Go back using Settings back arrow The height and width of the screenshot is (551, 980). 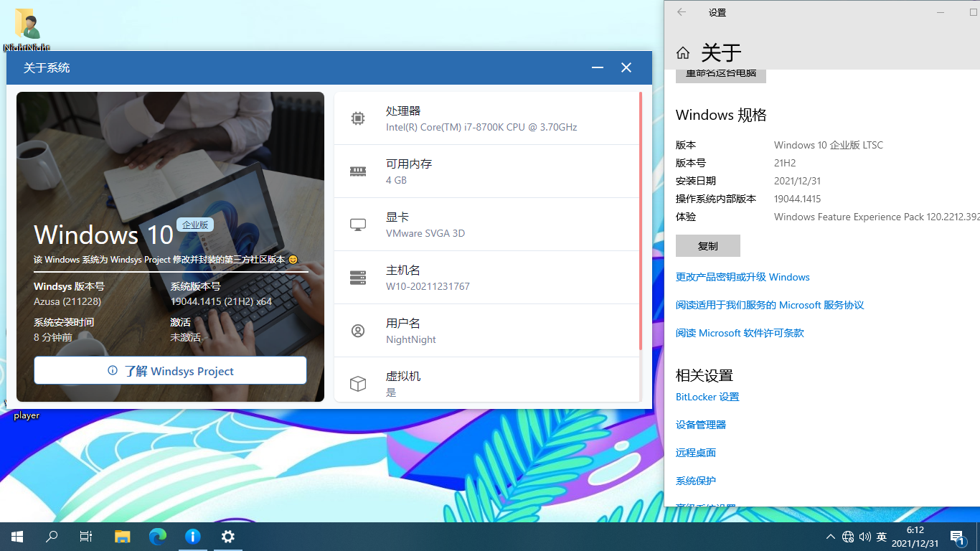[682, 12]
